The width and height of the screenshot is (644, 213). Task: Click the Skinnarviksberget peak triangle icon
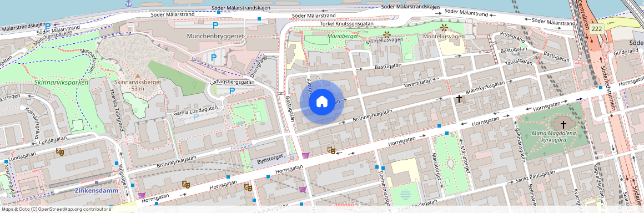138,76
